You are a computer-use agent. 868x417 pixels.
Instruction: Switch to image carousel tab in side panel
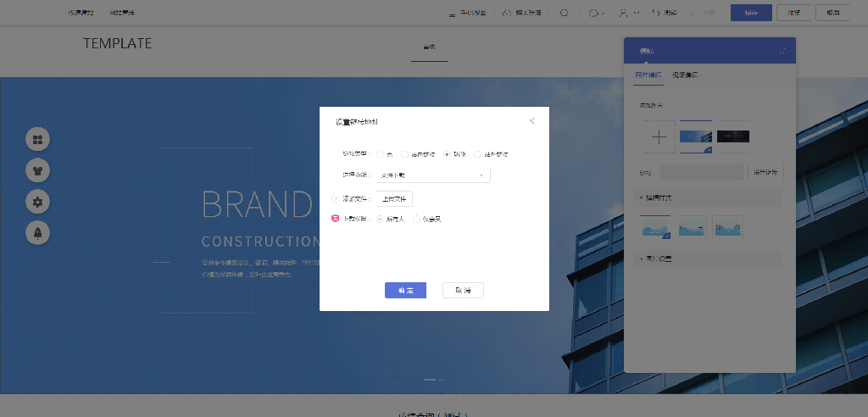point(648,75)
